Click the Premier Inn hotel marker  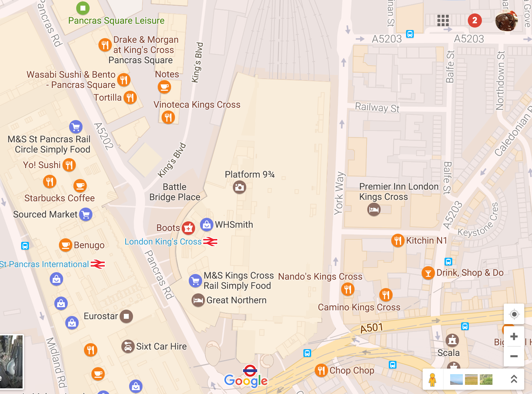[374, 210]
